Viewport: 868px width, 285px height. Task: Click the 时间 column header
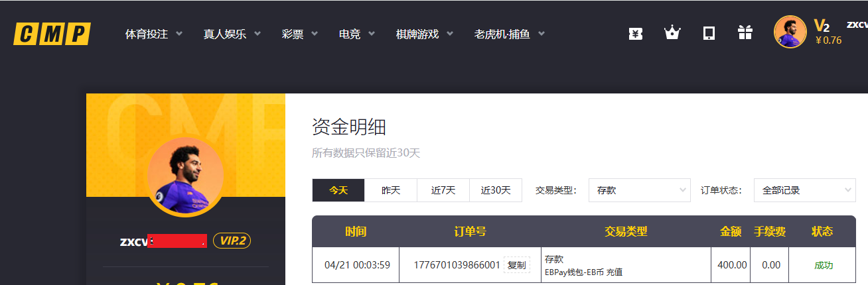click(x=356, y=231)
